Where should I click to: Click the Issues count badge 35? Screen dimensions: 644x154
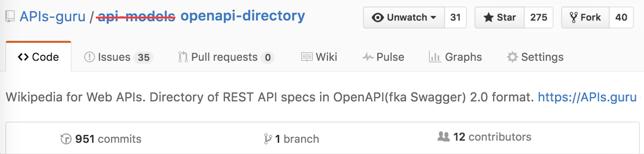(x=143, y=57)
